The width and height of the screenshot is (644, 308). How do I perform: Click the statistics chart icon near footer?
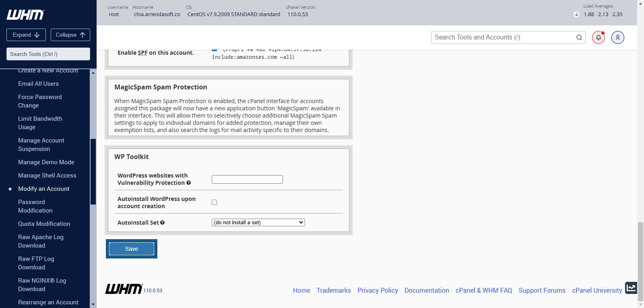point(631,288)
